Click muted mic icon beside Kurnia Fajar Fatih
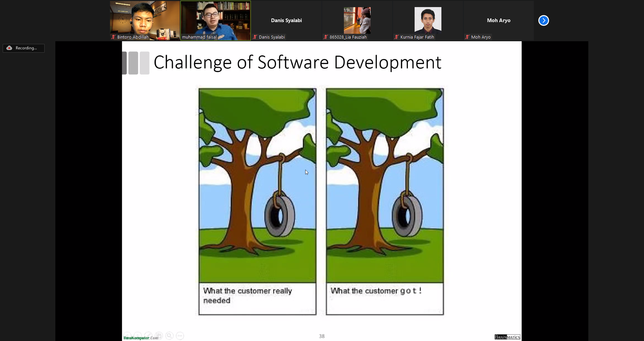 tap(396, 37)
